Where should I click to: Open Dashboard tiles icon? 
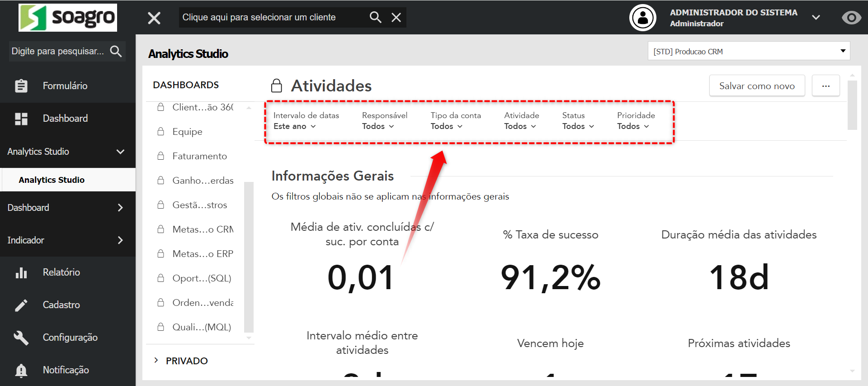point(21,119)
